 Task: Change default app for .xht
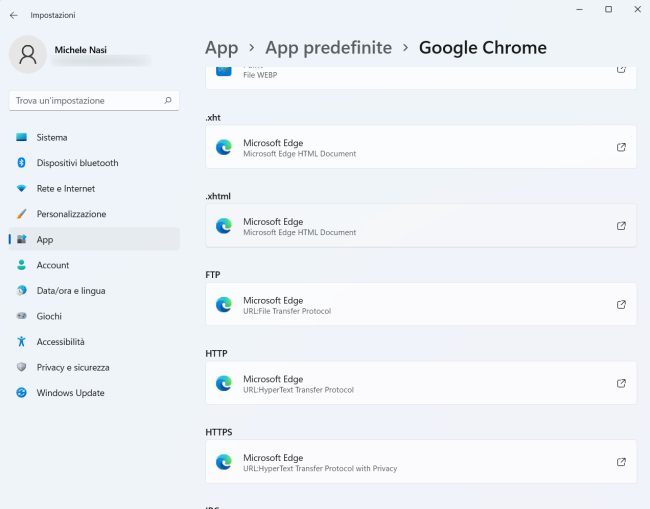coord(421,147)
